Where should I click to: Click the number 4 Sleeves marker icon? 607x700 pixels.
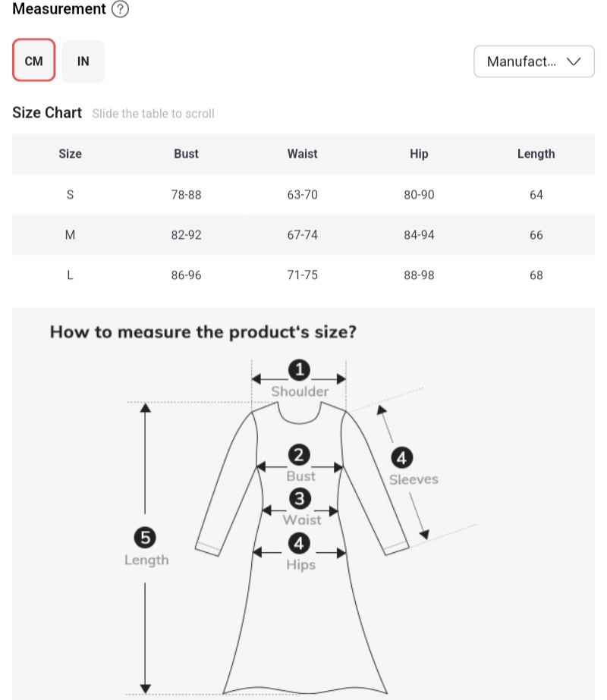(x=401, y=457)
